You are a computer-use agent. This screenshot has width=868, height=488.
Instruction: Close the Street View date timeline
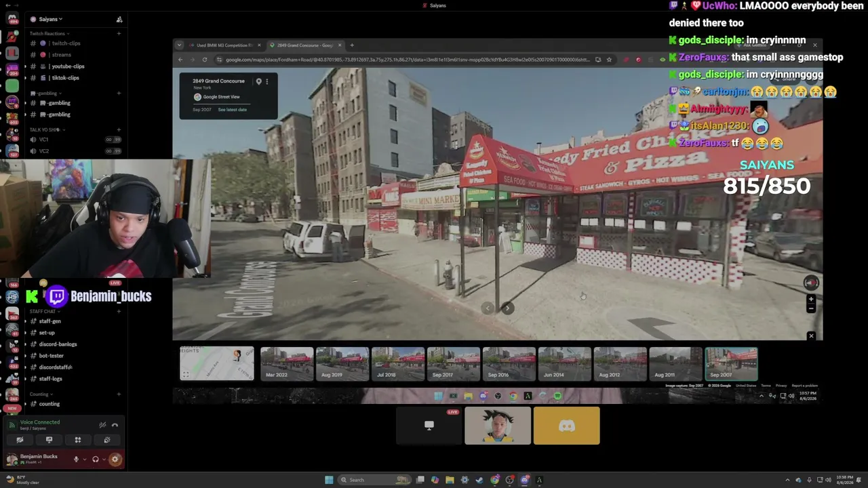[811, 335]
